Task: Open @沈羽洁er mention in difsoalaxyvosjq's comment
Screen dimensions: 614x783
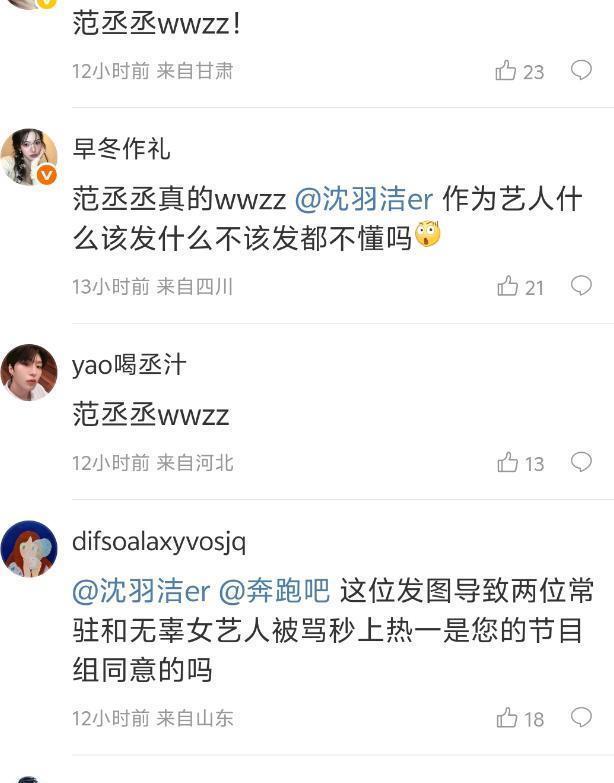Action: pyautogui.click(x=141, y=591)
